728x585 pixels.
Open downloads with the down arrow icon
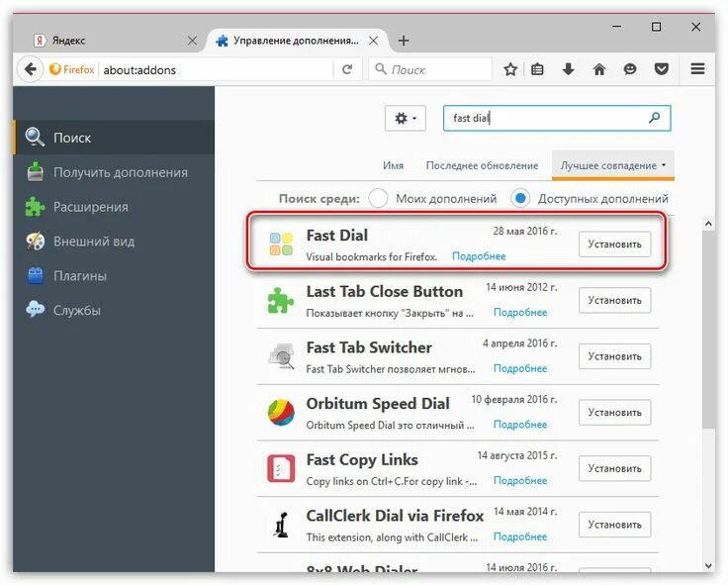click(568, 69)
